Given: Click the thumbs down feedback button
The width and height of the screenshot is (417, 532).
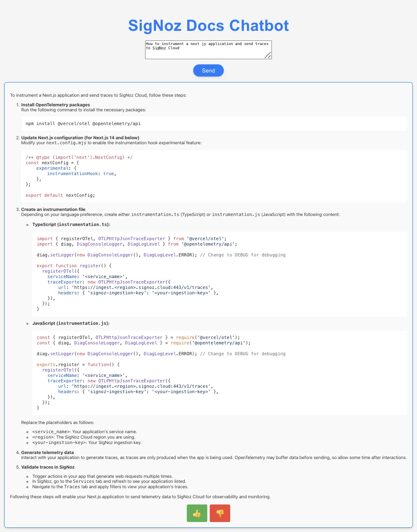Looking at the screenshot, I should click(x=220, y=513).
